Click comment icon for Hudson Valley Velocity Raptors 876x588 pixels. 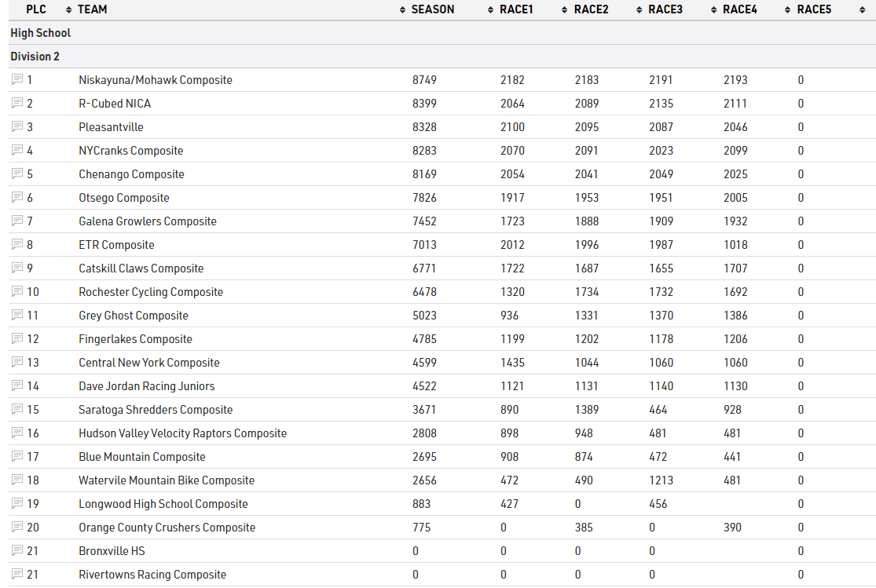click(17, 433)
